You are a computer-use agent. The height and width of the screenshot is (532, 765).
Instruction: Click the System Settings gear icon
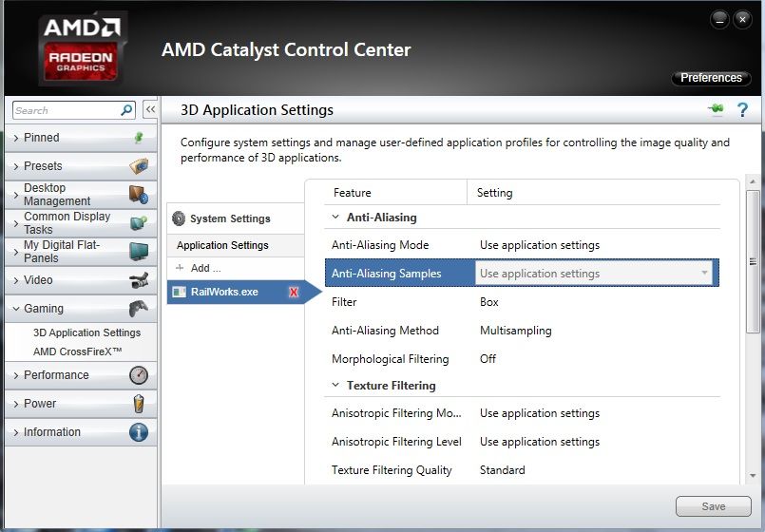[179, 218]
